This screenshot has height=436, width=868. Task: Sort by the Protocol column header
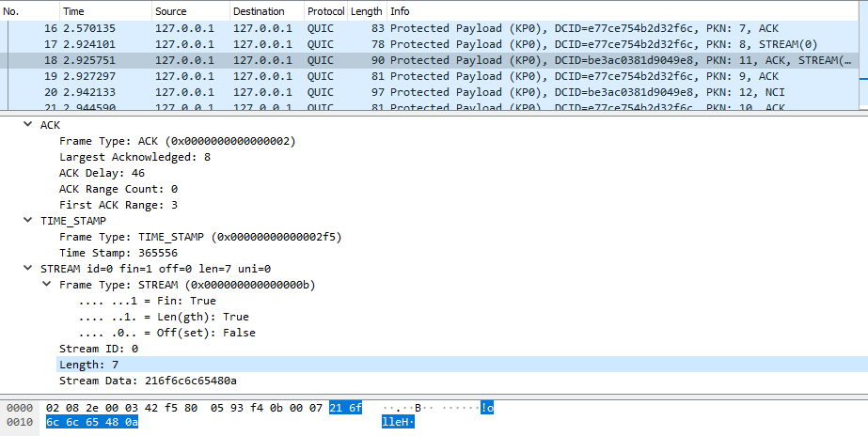coord(326,11)
